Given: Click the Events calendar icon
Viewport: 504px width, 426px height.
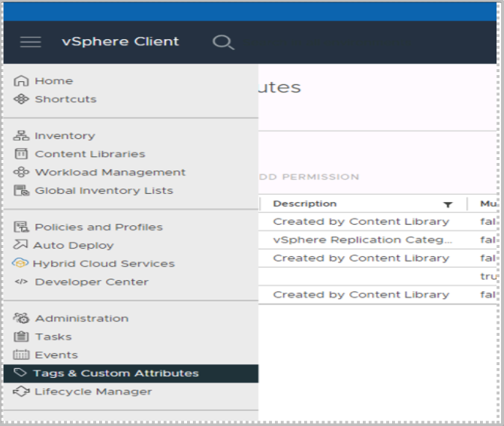Looking at the screenshot, I should click(21, 355).
